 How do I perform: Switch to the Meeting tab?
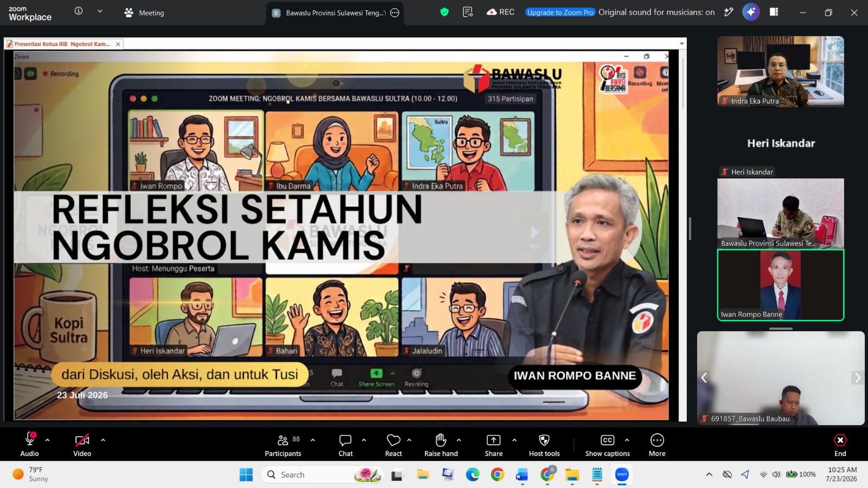(x=144, y=12)
